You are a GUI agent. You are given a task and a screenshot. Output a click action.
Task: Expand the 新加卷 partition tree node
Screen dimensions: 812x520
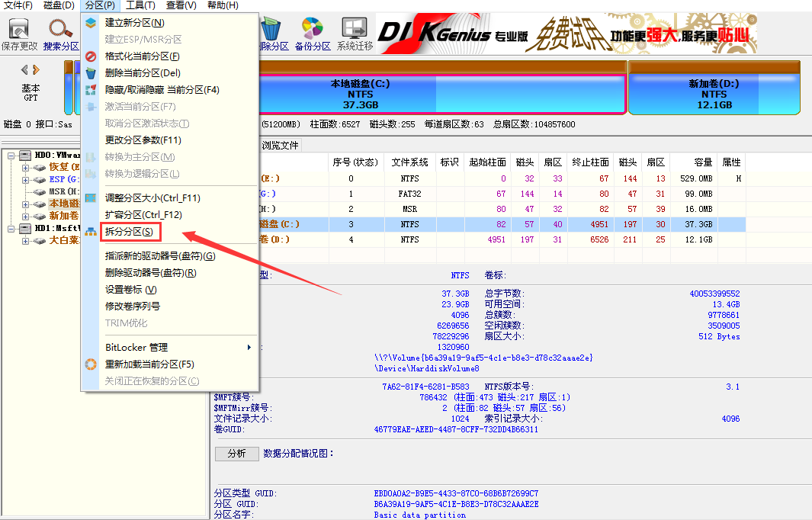(x=25, y=217)
